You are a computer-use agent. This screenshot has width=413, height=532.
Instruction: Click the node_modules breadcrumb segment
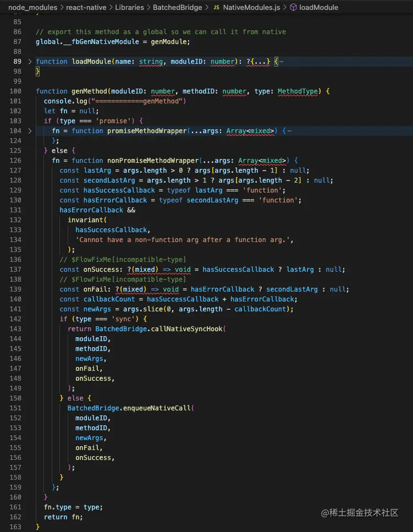(32, 7)
